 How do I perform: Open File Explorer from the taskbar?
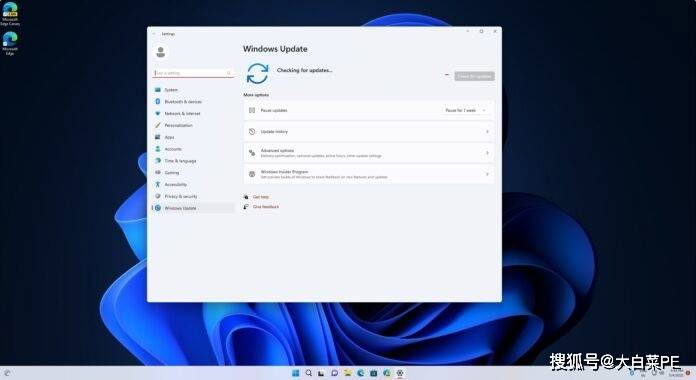[348, 373]
